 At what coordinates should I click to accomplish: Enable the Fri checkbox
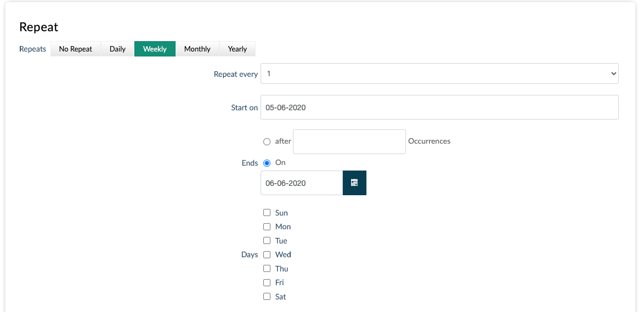click(267, 282)
